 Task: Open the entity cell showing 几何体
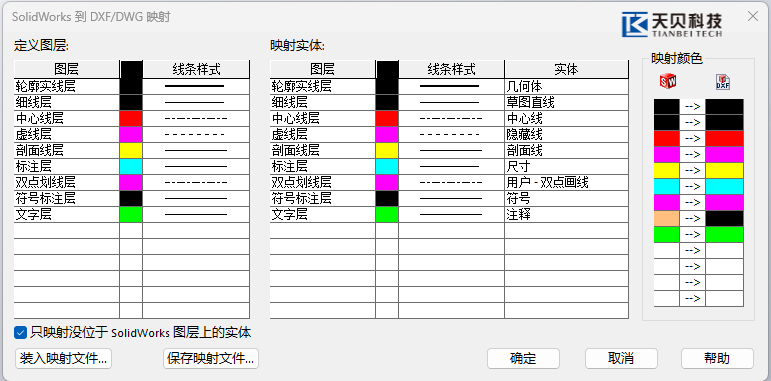pyautogui.click(x=566, y=87)
